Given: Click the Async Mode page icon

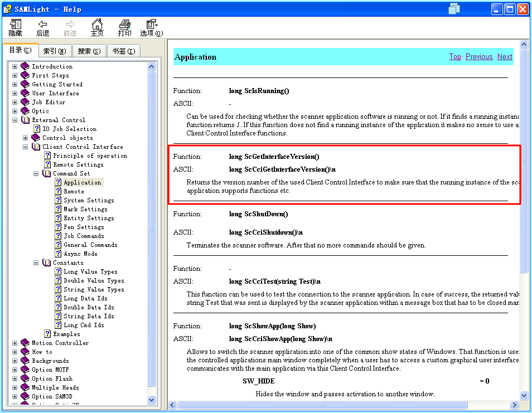Looking at the screenshot, I should [58, 253].
